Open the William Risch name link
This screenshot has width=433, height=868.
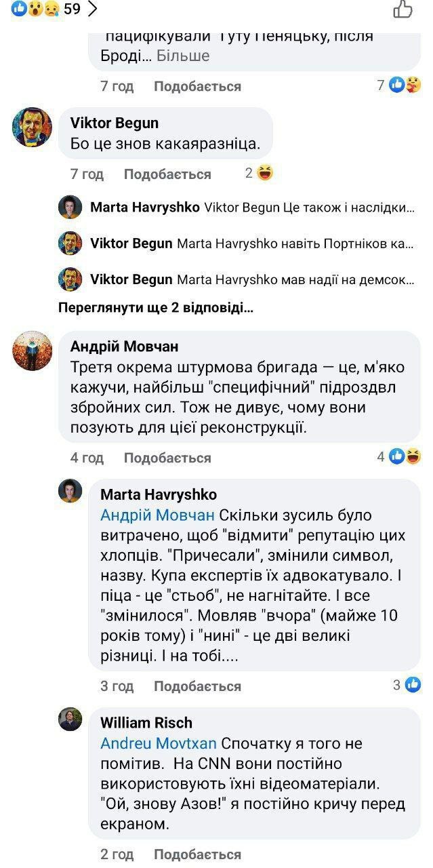tap(146, 723)
